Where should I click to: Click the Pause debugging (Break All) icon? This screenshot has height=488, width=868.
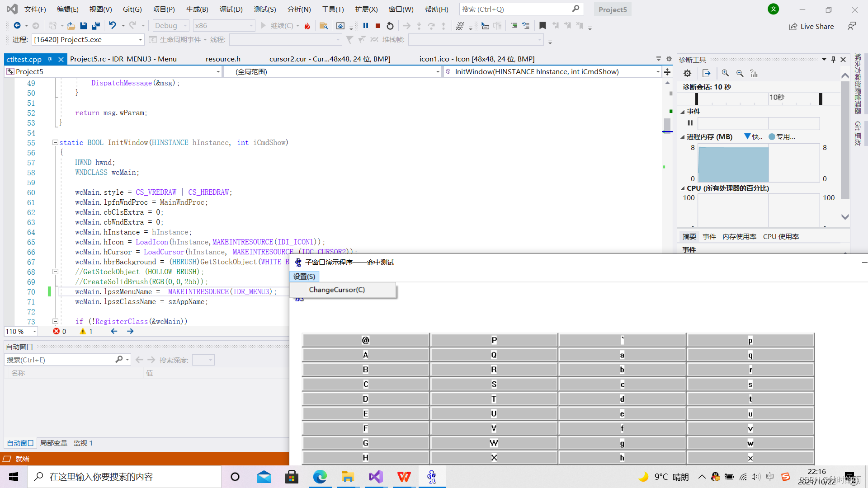click(x=366, y=26)
